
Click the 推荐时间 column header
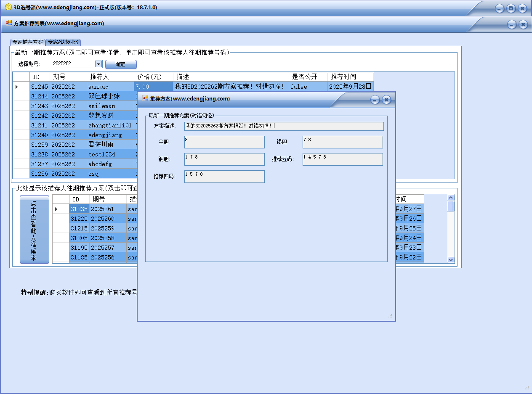point(350,77)
